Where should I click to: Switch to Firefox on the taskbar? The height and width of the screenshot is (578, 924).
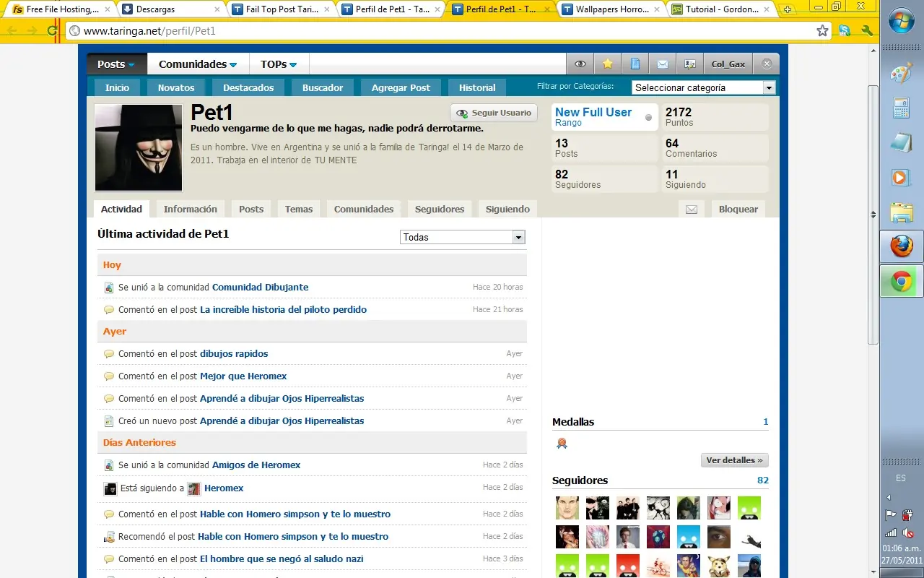point(902,246)
